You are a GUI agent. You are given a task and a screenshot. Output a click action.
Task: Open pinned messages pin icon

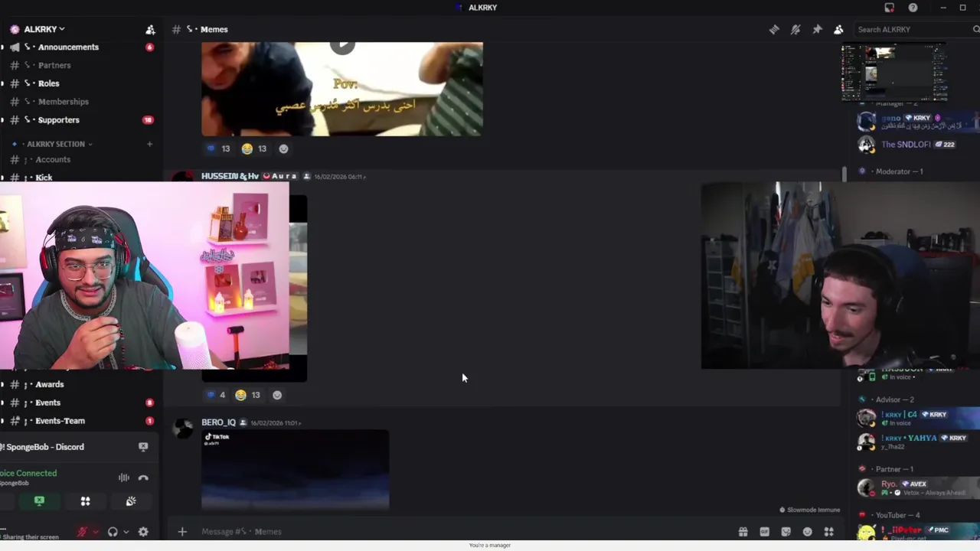point(817,29)
